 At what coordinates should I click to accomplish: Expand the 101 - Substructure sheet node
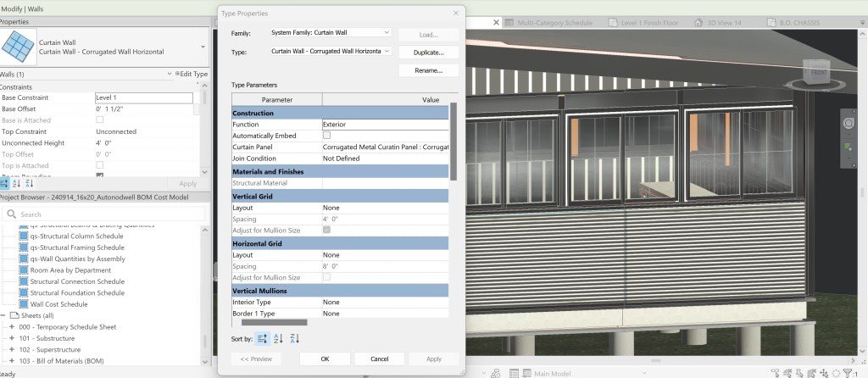tap(12, 339)
